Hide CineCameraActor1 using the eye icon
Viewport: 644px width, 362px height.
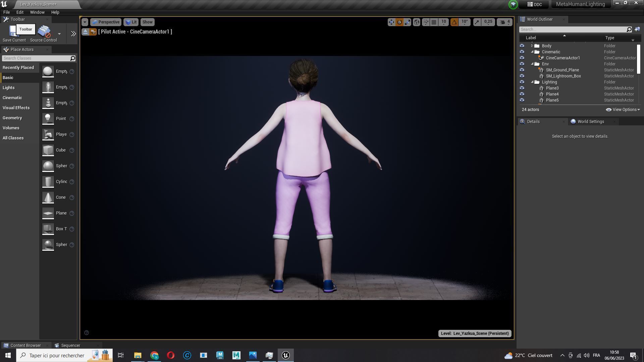click(522, 58)
